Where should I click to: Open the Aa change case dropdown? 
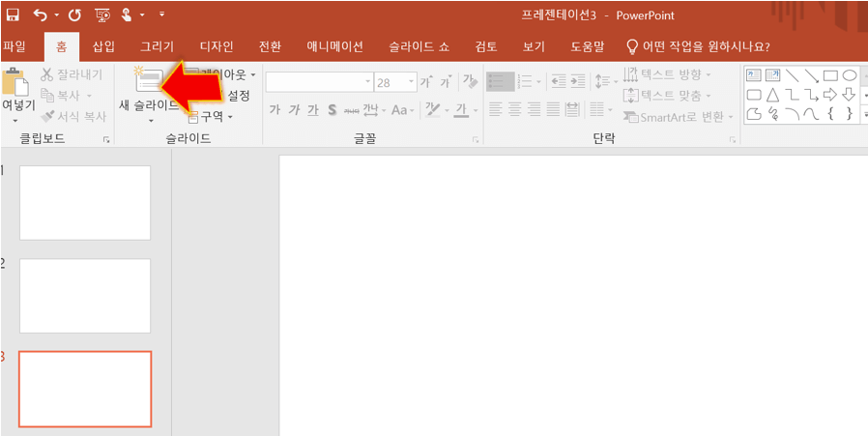402,110
